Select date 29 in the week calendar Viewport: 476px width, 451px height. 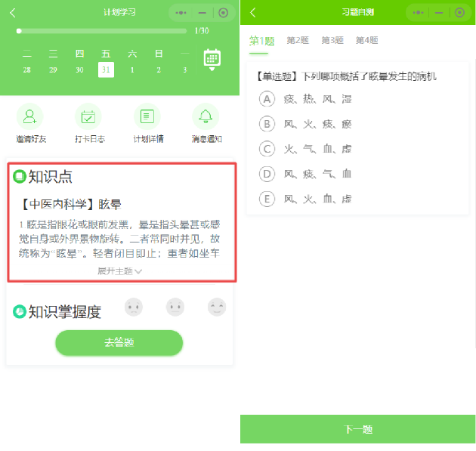point(53,70)
